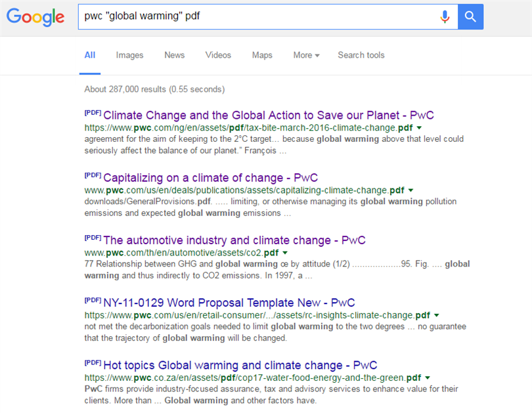Expand arrow next to tax-bite-march-2016 URL

[419, 128]
